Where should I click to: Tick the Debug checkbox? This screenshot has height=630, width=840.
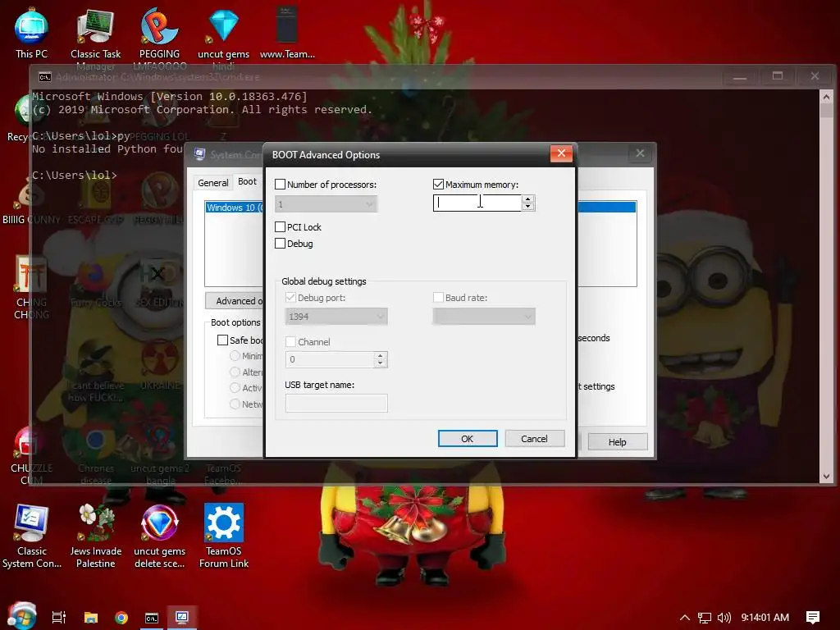coord(281,244)
